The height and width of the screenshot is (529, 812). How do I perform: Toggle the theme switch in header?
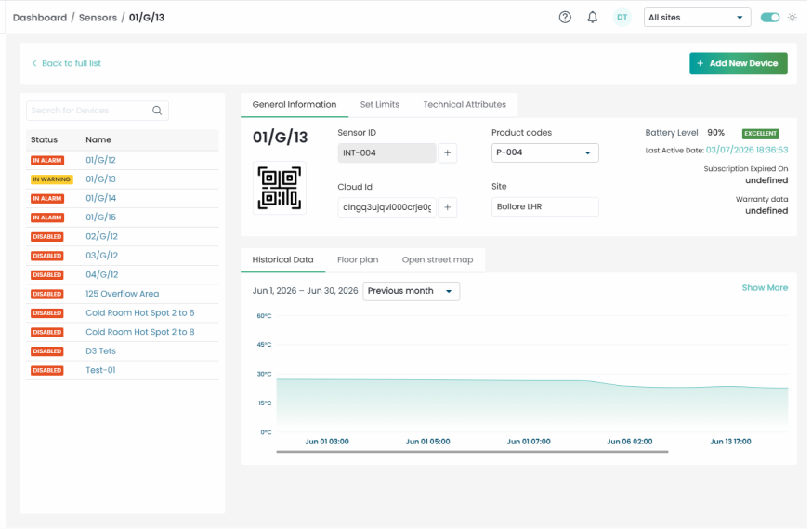pyautogui.click(x=770, y=17)
